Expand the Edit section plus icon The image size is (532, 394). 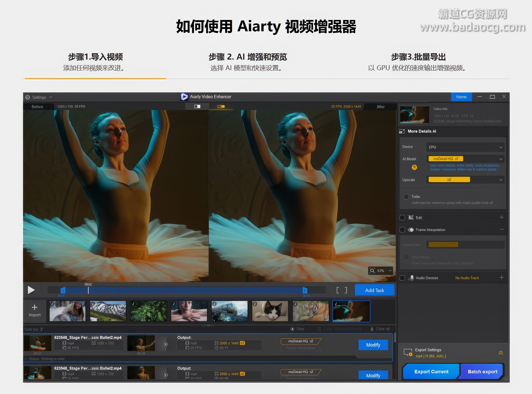502,217
